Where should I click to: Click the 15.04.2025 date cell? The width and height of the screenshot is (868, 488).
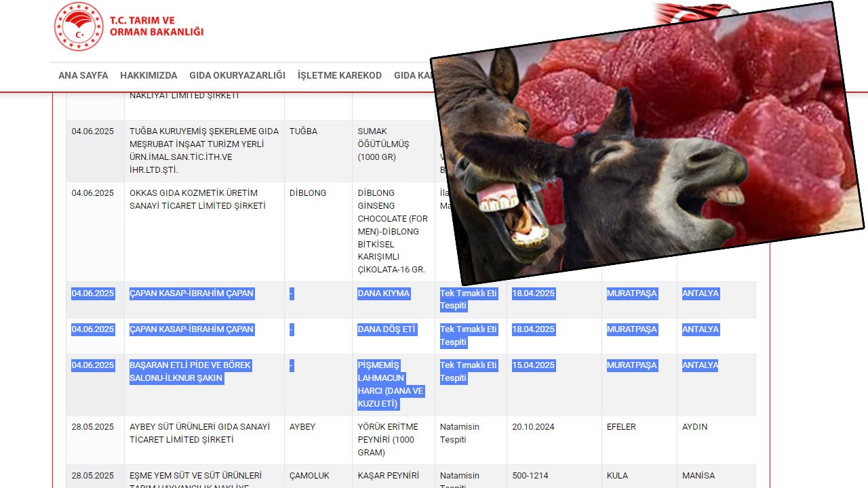point(554,384)
